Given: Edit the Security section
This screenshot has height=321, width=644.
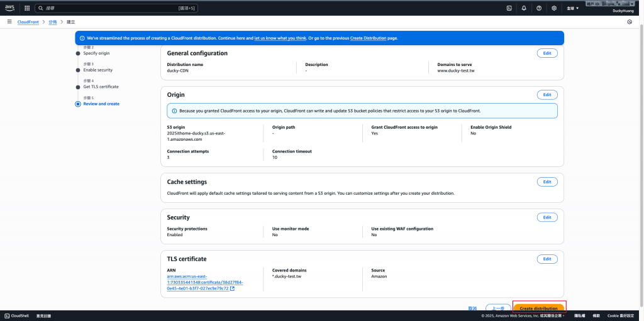Looking at the screenshot, I should tap(547, 217).
